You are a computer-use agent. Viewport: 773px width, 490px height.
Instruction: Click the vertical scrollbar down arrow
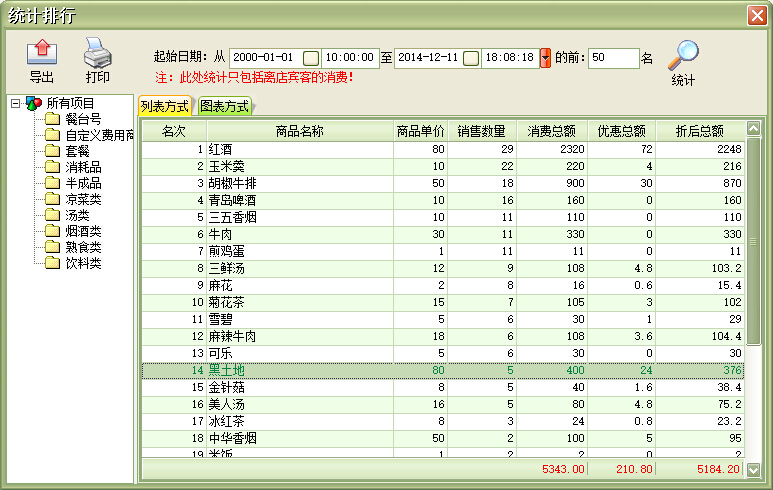754,469
